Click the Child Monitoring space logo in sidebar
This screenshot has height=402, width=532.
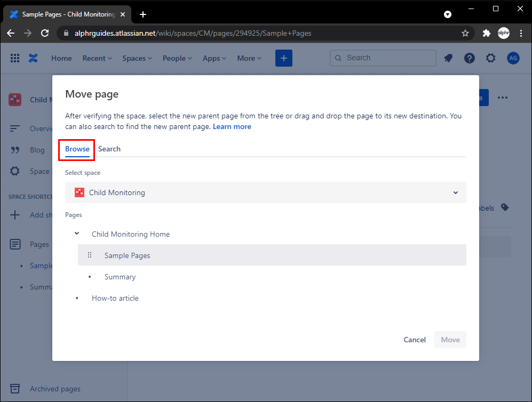[x=15, y=100]
